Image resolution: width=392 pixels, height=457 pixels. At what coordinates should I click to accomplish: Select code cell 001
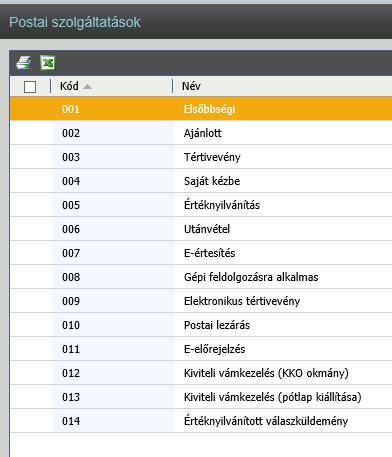point(71,109)
